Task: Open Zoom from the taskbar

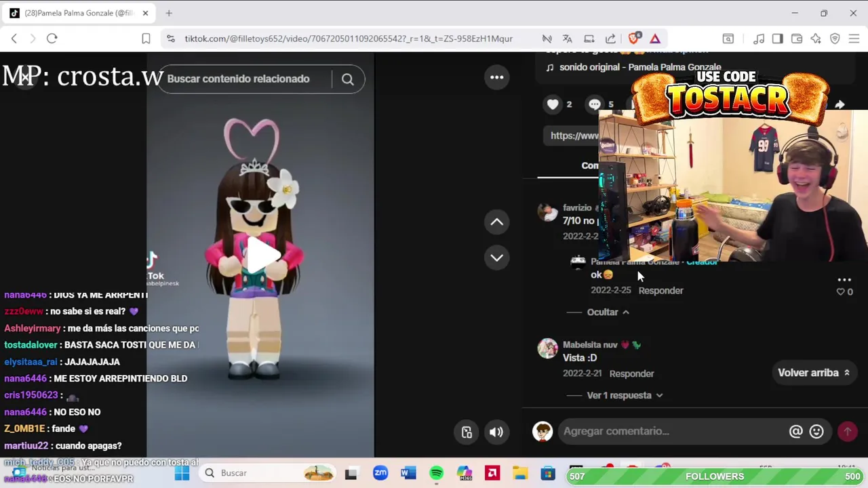Action: [380, 473]
